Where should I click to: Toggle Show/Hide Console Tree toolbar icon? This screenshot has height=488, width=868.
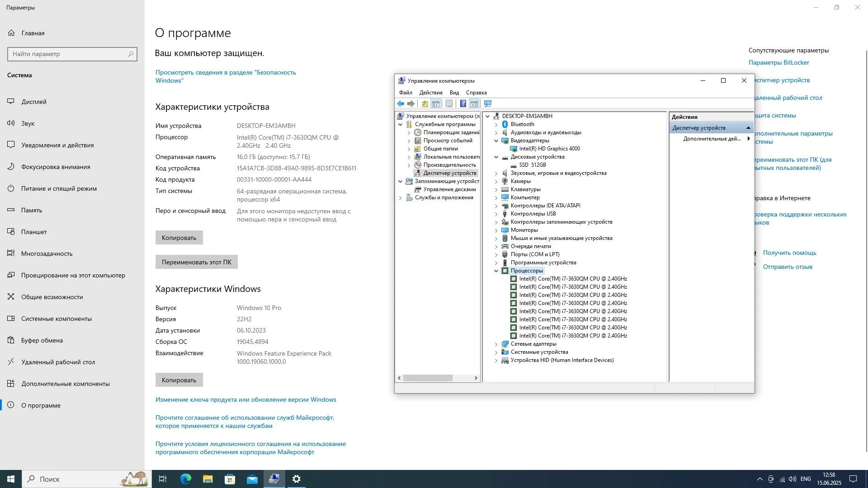(x=436, y=104)
